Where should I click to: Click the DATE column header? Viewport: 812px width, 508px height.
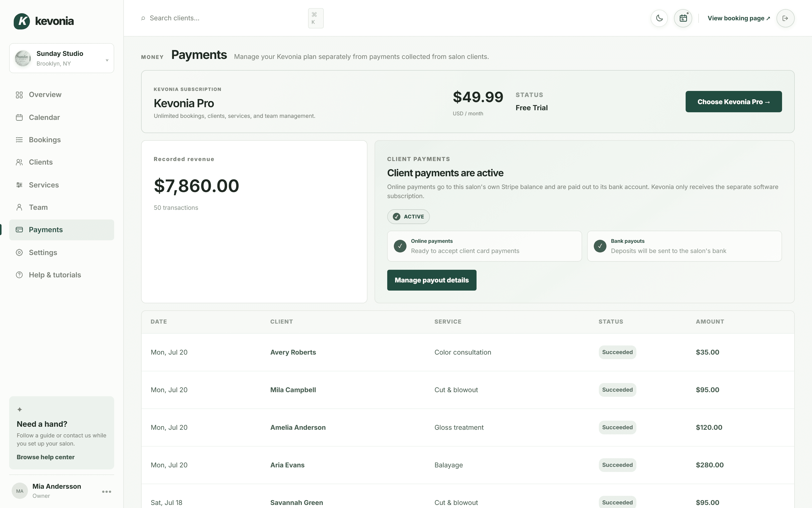(159, 322)
